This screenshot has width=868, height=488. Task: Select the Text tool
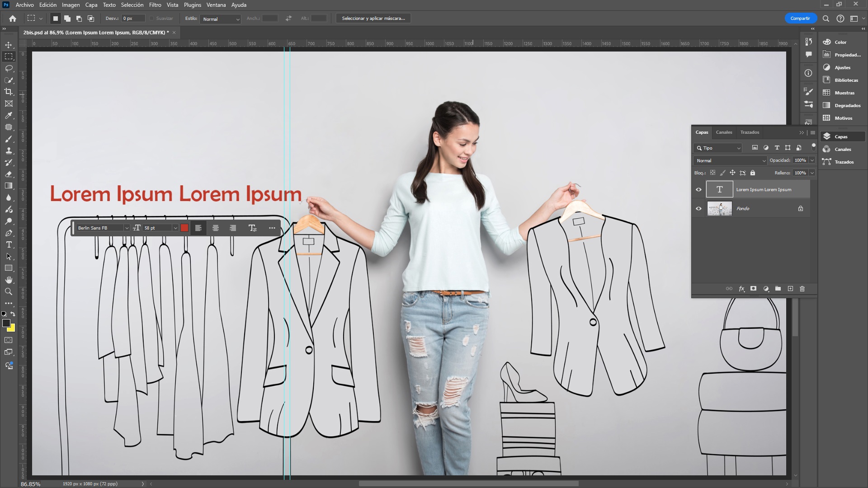click(8, 244)
